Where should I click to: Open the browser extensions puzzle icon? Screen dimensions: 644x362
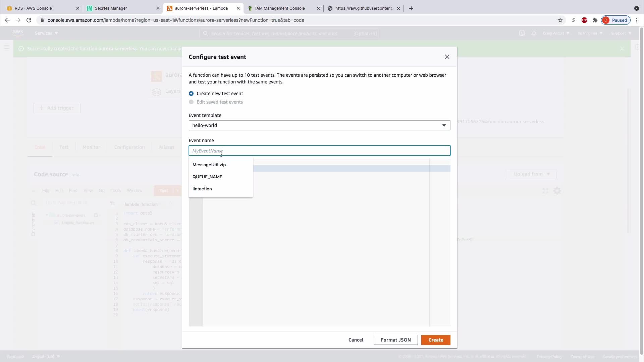[595, 20]
